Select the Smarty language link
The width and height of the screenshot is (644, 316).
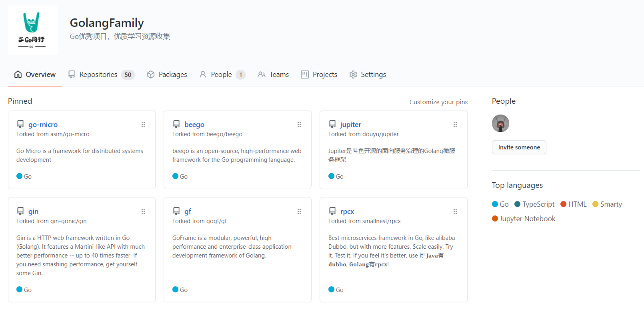click(607, 204)
